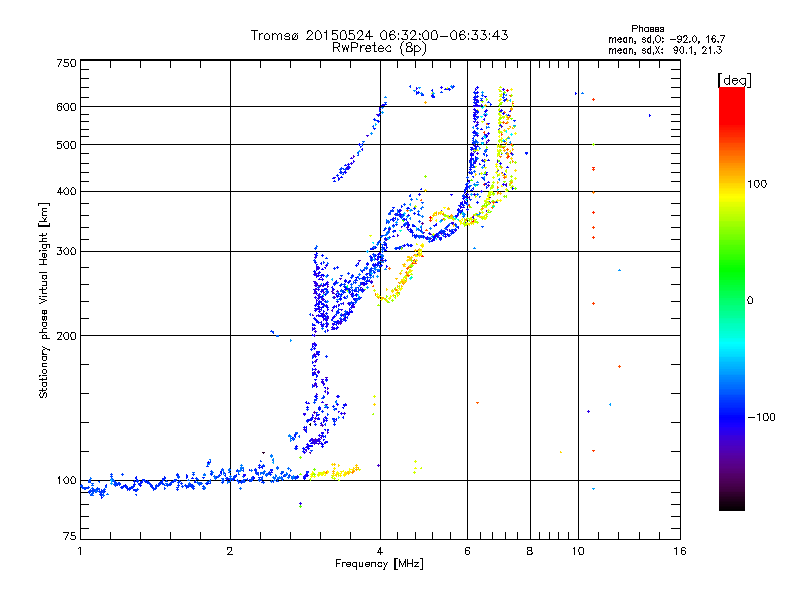
Task: Click the y-axis label '75'
Action: (x=70, y=536)
